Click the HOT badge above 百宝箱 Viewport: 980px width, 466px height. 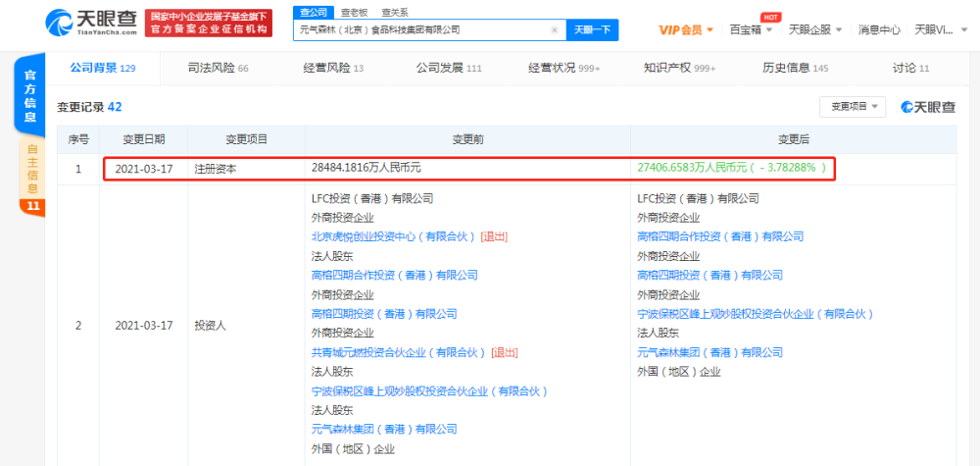[x=768, y=17]
